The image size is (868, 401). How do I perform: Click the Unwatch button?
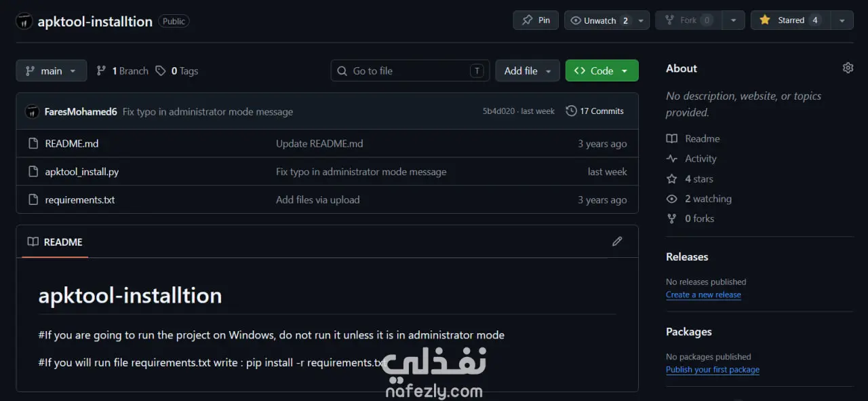[x=600, y=20]
